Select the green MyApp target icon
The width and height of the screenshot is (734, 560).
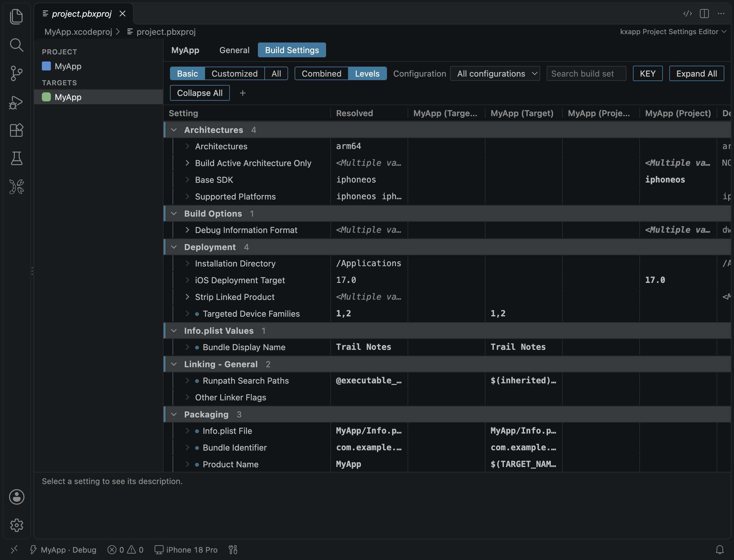46,97
